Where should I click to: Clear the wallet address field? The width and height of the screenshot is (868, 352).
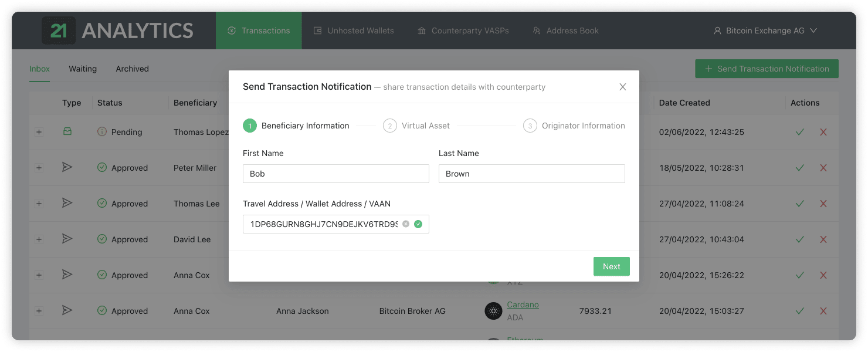pos(406,224)
